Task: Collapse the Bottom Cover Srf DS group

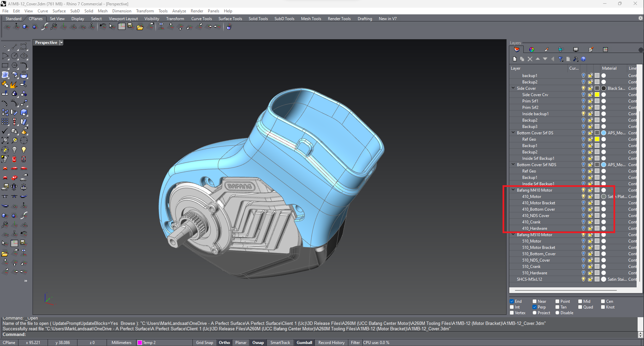Action: [x=513, y=133]
